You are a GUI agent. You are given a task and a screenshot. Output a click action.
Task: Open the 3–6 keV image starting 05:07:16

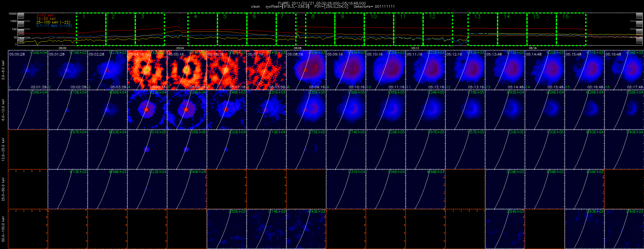click(x=267, y=70)
